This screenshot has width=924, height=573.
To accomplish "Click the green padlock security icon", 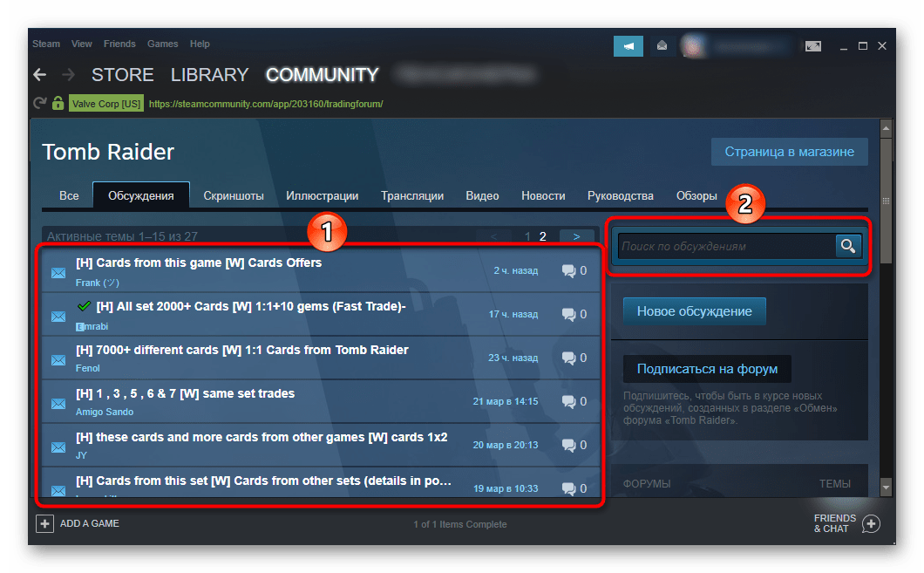I will (x=58, y=103).
